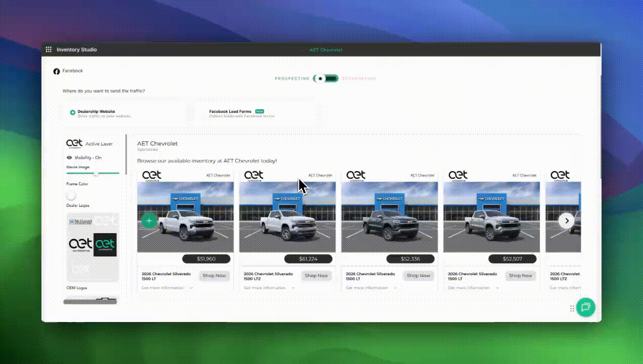The height and width of the screenshot is (364, 643).
Task: Click the drag handle beside chat bubble
Action: click(x=572, y=308)
